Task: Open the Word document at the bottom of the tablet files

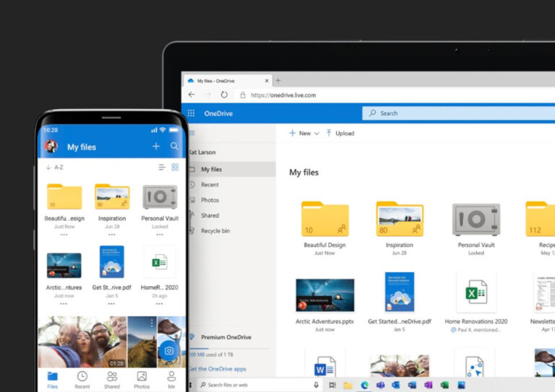Action: [325, 364]
